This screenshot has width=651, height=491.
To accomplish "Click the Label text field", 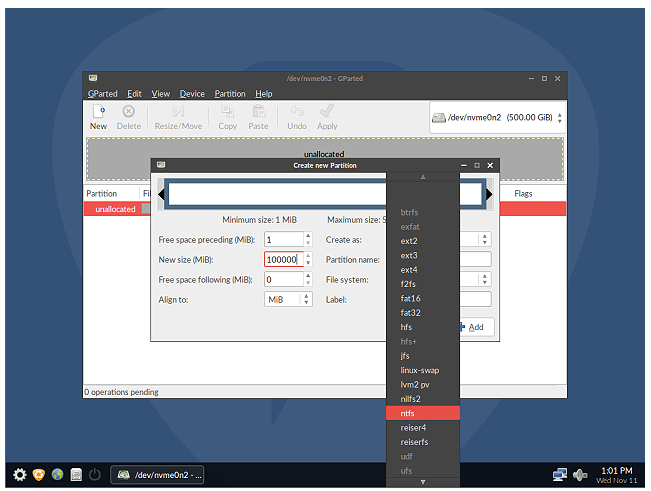I will 475,299.
